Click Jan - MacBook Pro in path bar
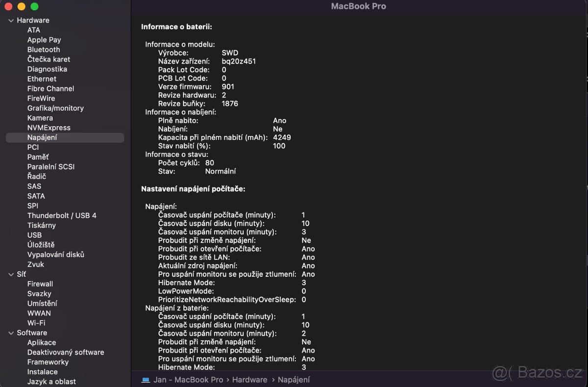The height and width of the screenshot is (387, 588). (x=188, y=380)
